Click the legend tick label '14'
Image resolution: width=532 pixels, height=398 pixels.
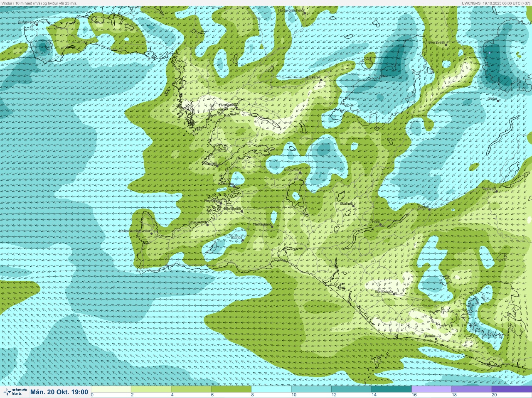click(374, 395)
